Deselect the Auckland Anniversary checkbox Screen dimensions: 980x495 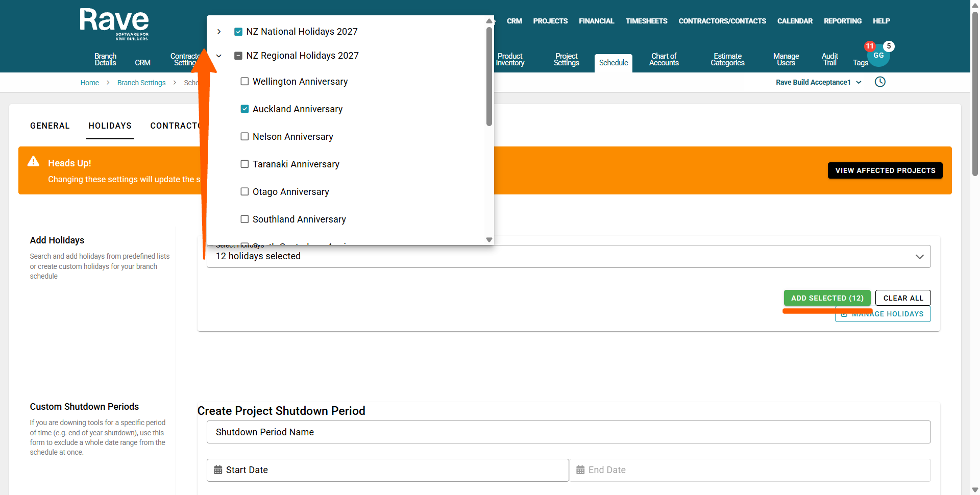(245, 109)
